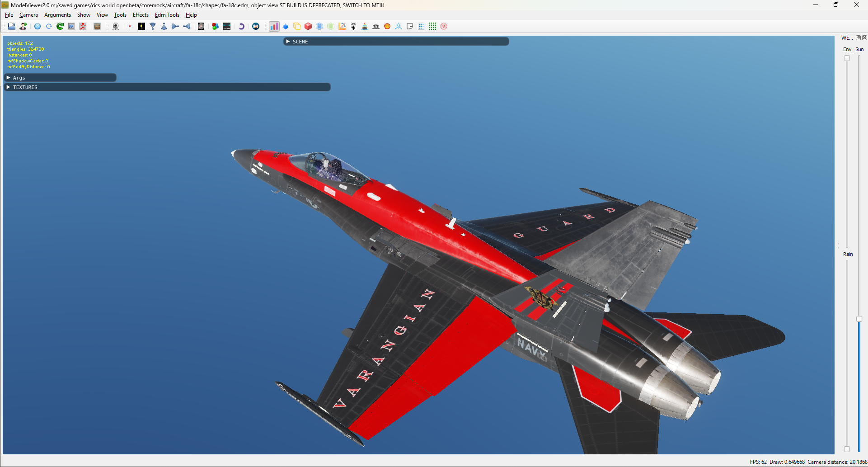Click the ship toolbar icon

coord(365,26)
